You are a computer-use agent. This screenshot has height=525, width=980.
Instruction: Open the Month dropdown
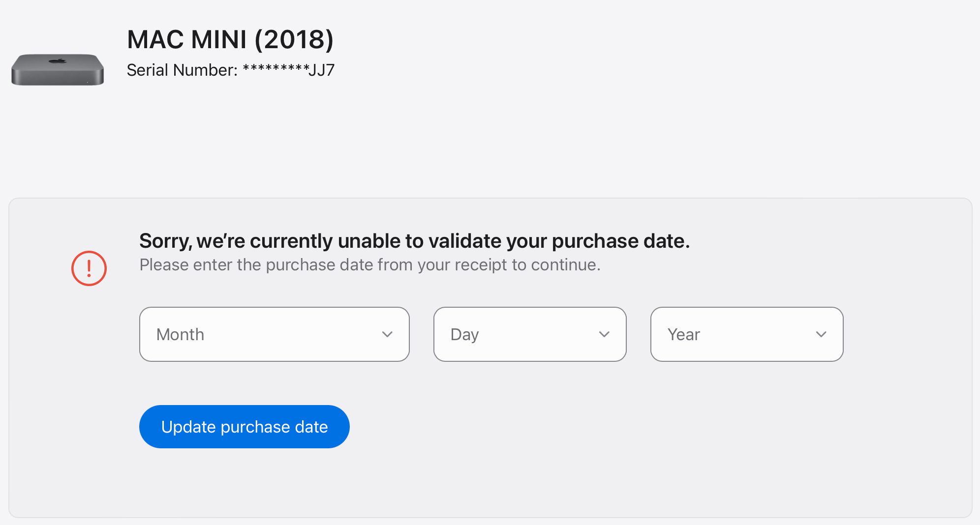[274, 334]
